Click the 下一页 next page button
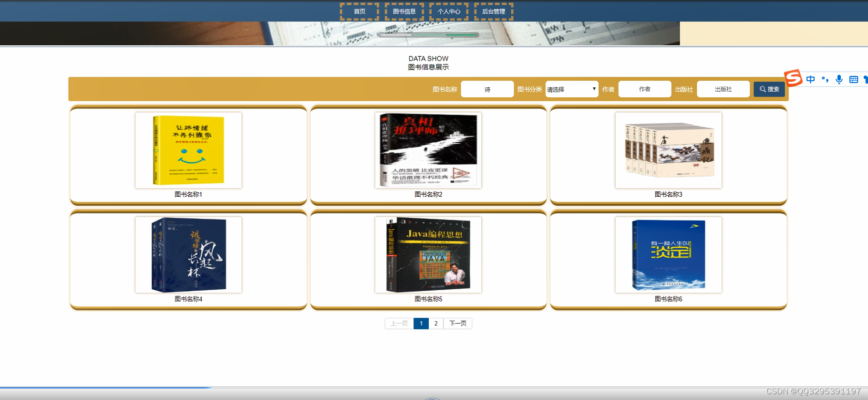The width and height of the screenshot is (868, 400). pos(458,324)
